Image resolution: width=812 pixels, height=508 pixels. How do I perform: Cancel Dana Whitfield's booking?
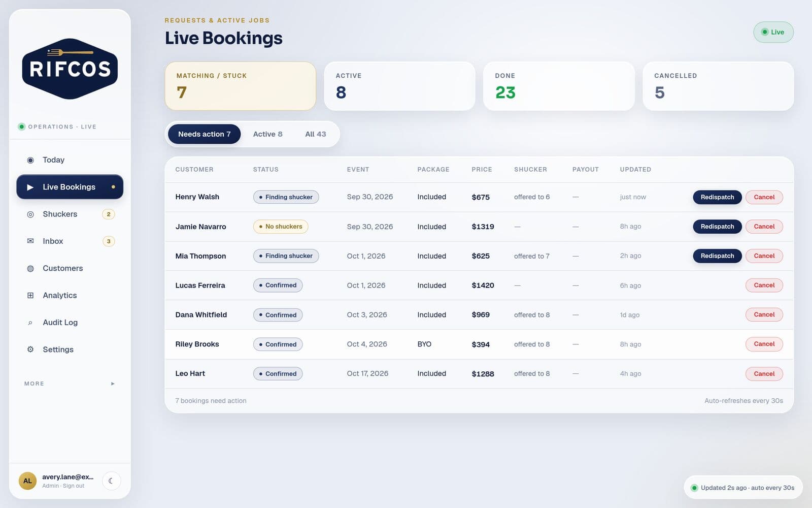pyautogui.click(x=764, y=315)
